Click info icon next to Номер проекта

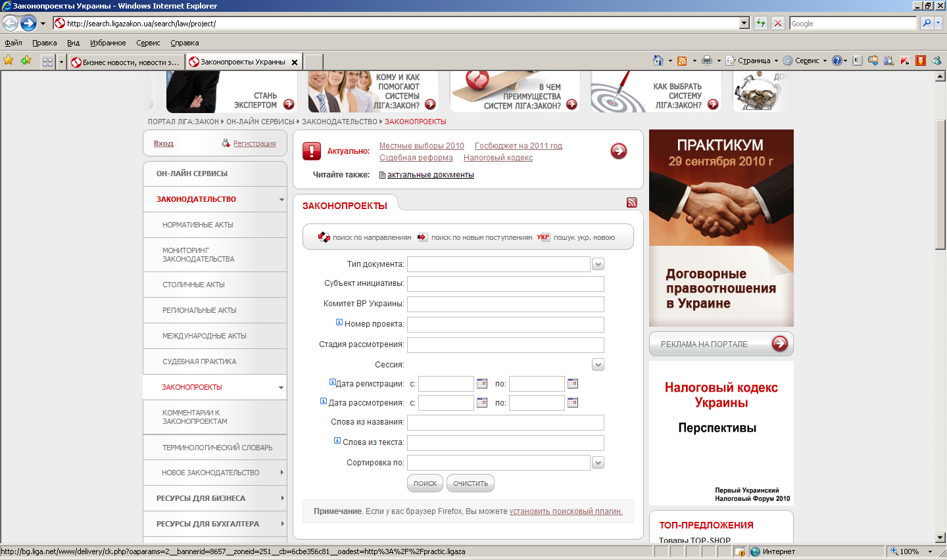(x=339, y=322)
